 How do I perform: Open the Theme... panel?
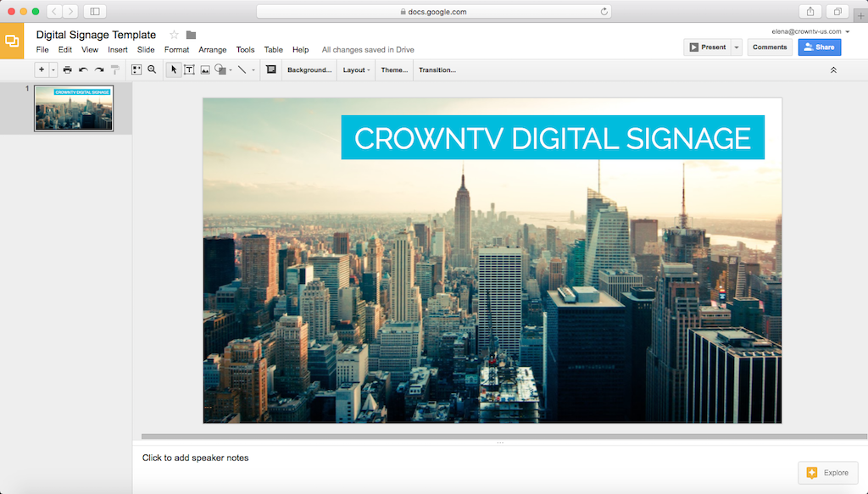tap(394, 70)
